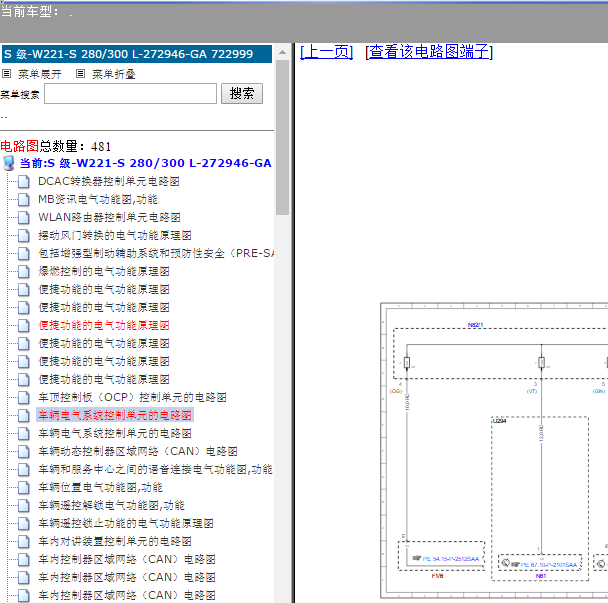Collapse all menus with 菜单折叠 icon

(x=80, y=74)
